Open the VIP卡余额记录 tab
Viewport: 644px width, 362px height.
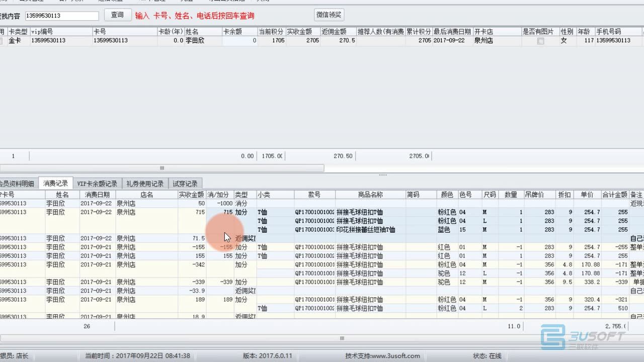pyautogui.click(x=97, y=184)
